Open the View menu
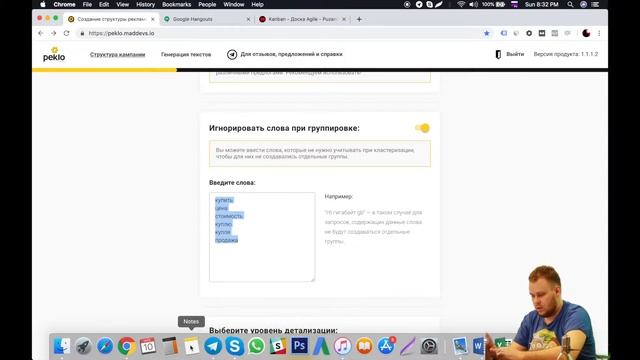 (122, 4)
